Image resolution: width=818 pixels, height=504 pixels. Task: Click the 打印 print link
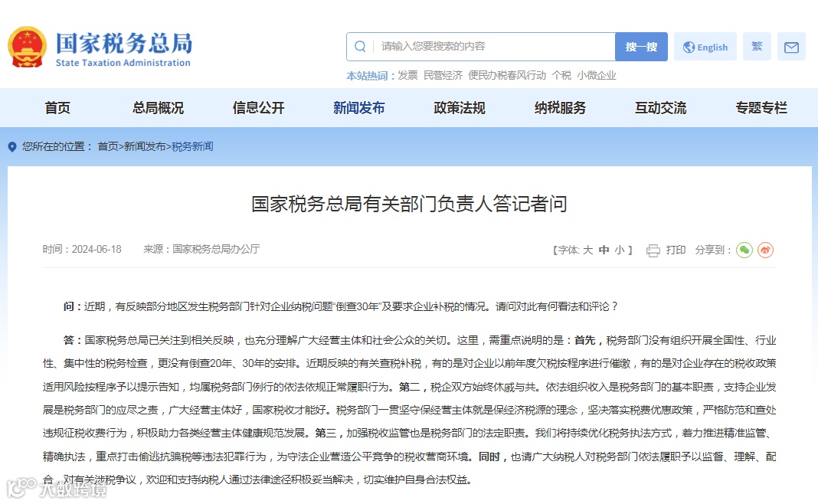[676, 250]
